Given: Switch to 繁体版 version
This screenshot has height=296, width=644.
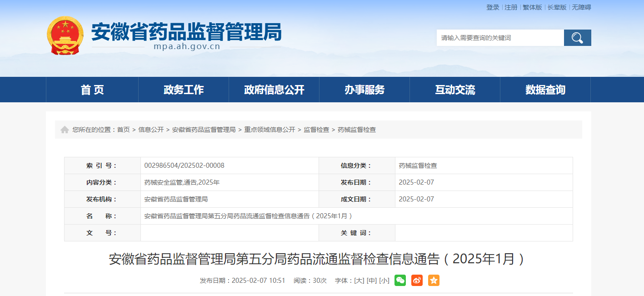Looking at the screenshot, I should click(532, 7).
